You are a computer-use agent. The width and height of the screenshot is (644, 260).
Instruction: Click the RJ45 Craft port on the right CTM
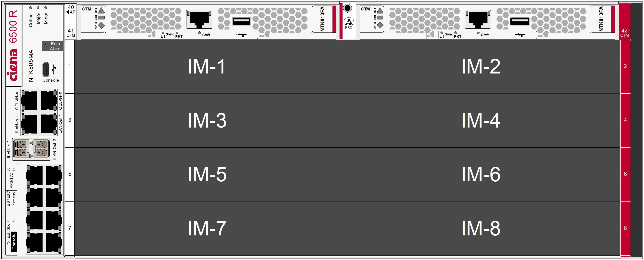(478, 19)
